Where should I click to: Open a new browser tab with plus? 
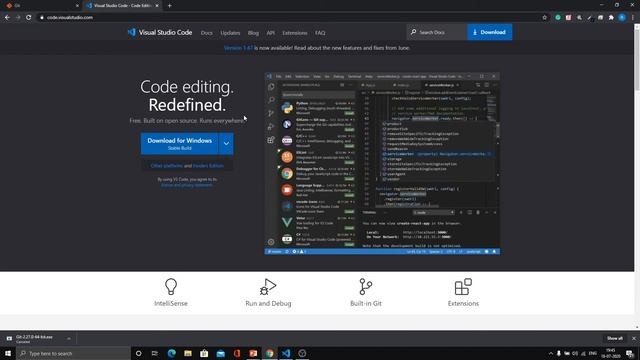click(169, 6)
